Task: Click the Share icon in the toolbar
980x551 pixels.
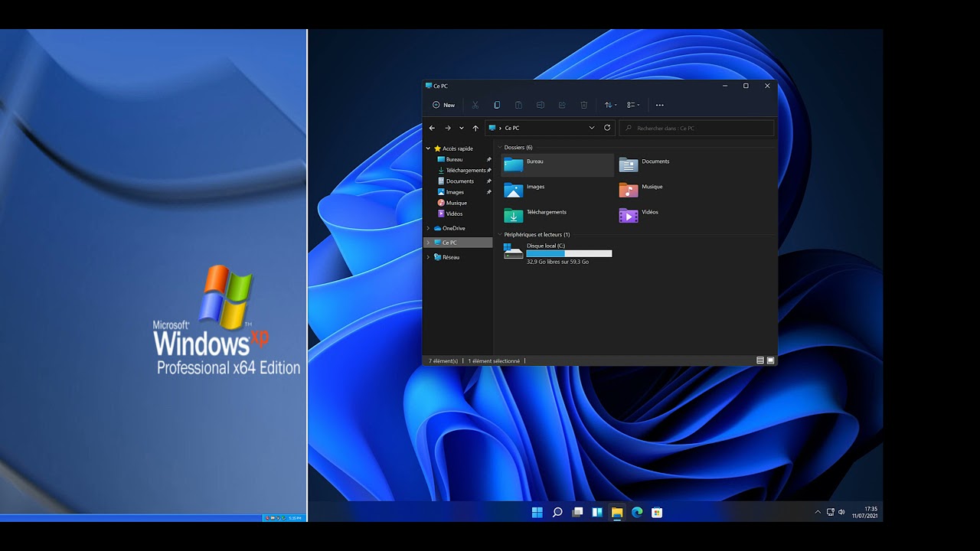Action: click(562, 105)
